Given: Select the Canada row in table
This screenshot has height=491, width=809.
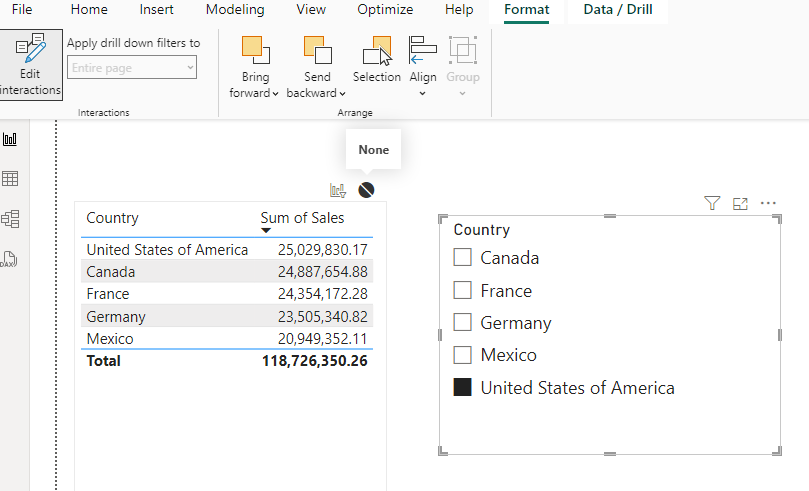Looking at the screenshot, I should [x=227, y=272].
